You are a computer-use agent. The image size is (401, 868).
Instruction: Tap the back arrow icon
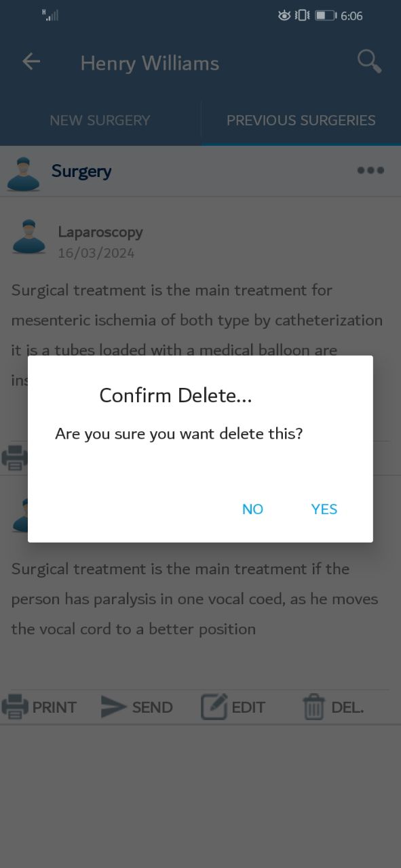point(31,62)
